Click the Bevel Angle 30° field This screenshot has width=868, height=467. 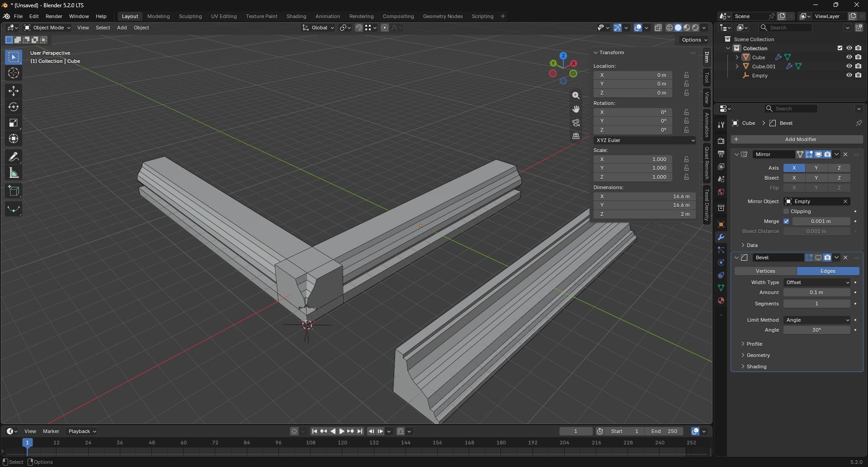coord(817,330)
